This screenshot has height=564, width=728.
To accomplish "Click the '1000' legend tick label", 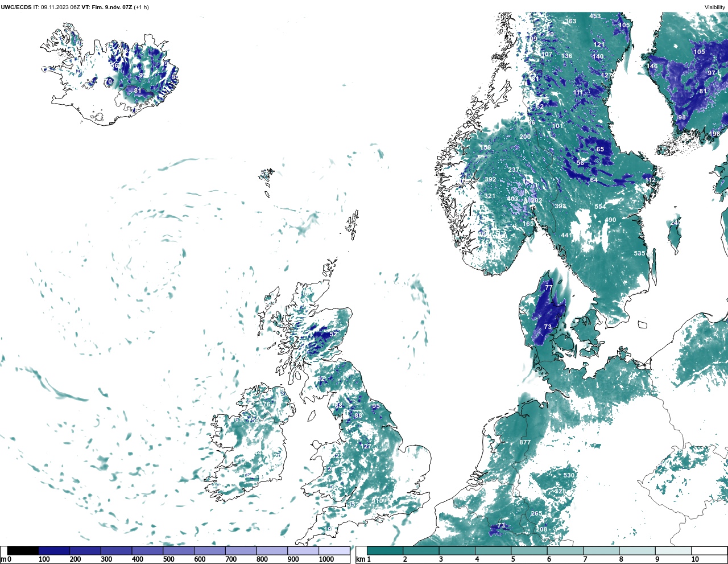I will click(326, 559).
